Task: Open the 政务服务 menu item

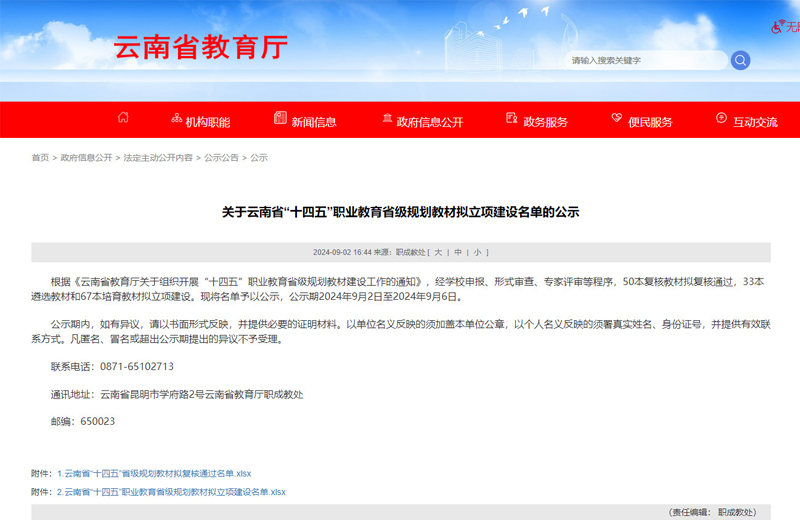Action: click(545, 122)
